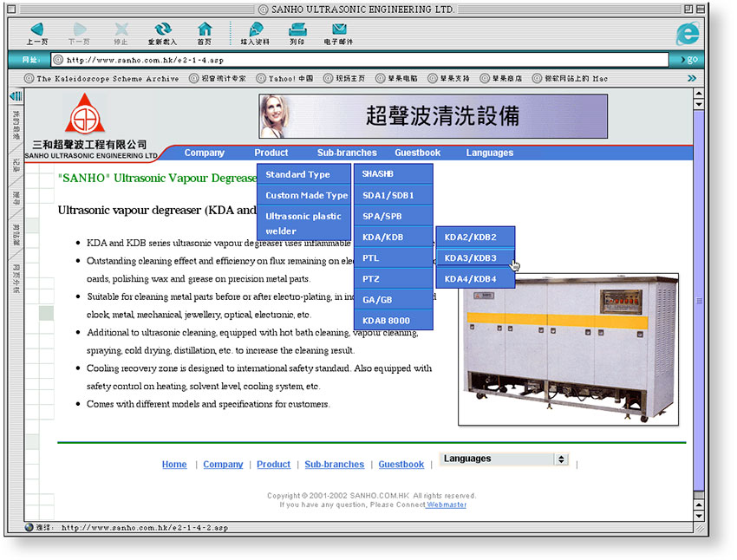737x560 pixels.
Task: Click the ultrasonic cleaning banner ad
Action: [x=433, y=116]
